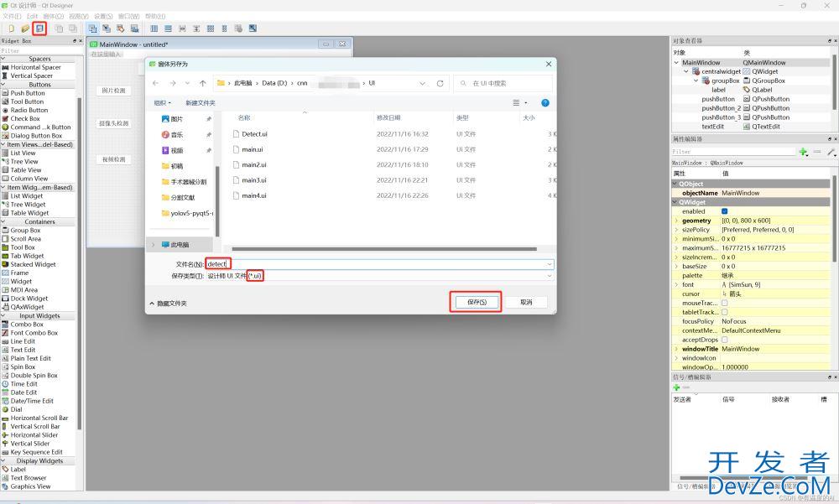Open recent locations dropdown arrow
The image size is (839, 504).
click(x=187, y=84)
